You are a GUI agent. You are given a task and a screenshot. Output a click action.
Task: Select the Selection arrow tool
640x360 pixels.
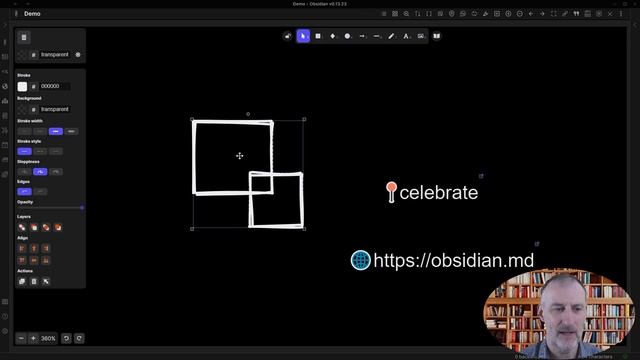click(303, 36)
